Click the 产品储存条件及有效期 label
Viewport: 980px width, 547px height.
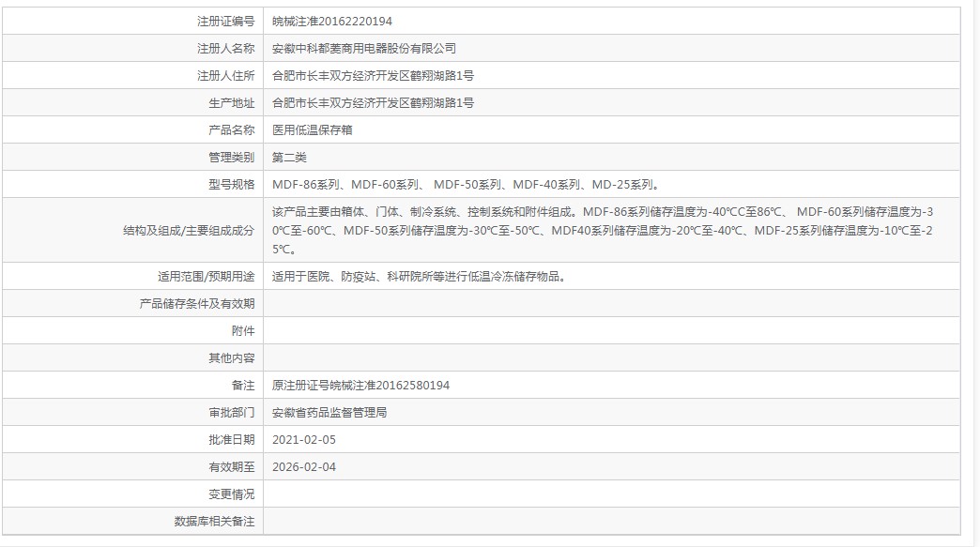click(197, 303)
